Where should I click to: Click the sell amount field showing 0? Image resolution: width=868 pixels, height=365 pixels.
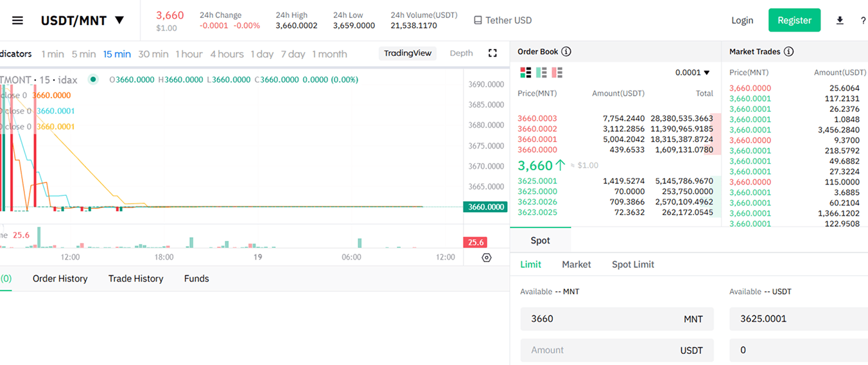click(x=799, y=350)
